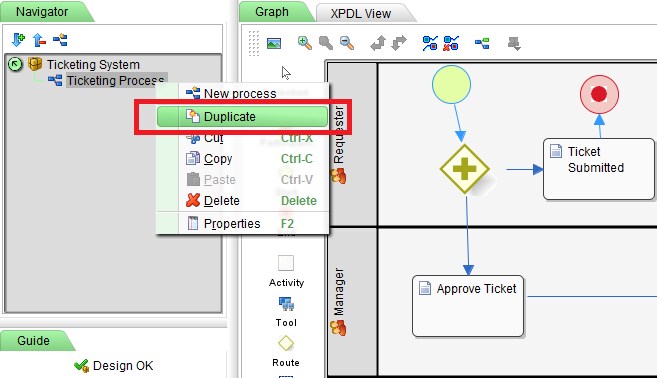Screen dimensions: 657x378
Task: Click the save as image toolbar icon
Action: 274,43
